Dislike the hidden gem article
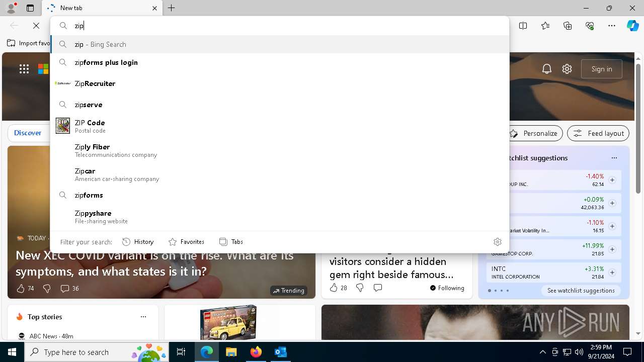The width and height of the screenshot is (644, 362). (x=360, y=288)
